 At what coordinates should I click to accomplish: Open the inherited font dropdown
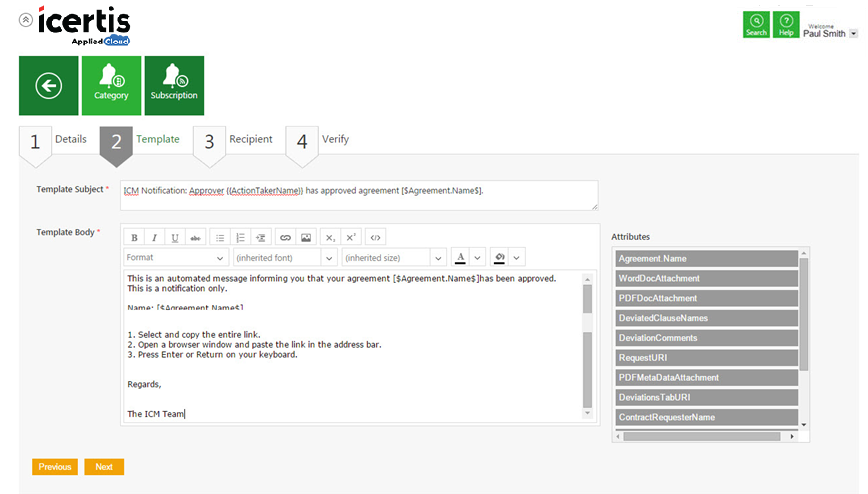[284, 258]
